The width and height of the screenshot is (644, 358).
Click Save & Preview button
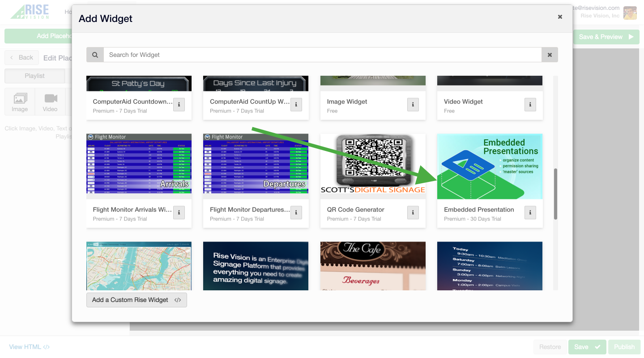point(606,37)
